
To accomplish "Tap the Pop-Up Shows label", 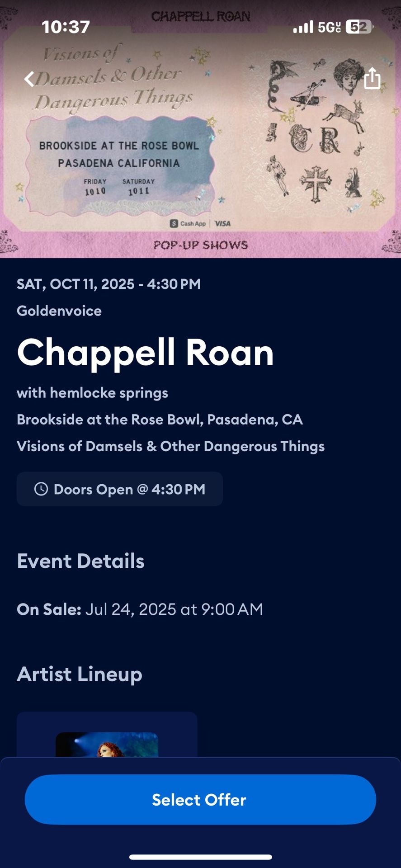I will 200,245.
